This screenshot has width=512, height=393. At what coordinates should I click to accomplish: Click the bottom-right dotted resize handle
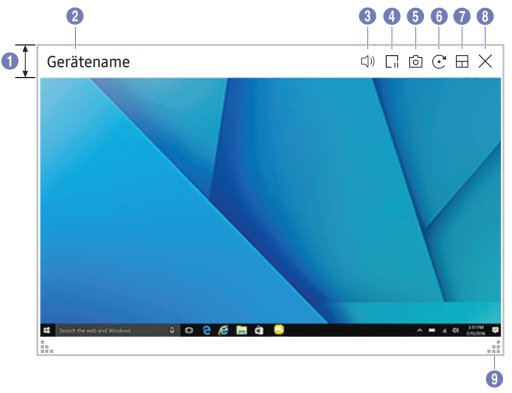tap(494, 347)
